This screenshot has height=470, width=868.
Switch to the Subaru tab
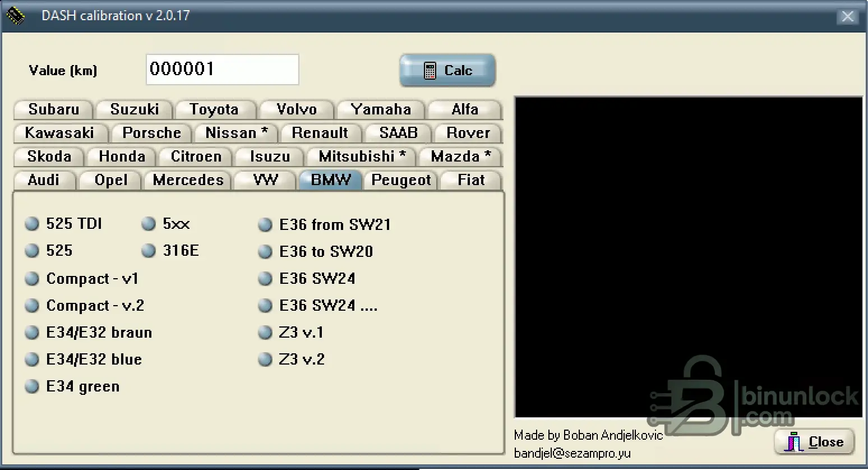(54, 109)
